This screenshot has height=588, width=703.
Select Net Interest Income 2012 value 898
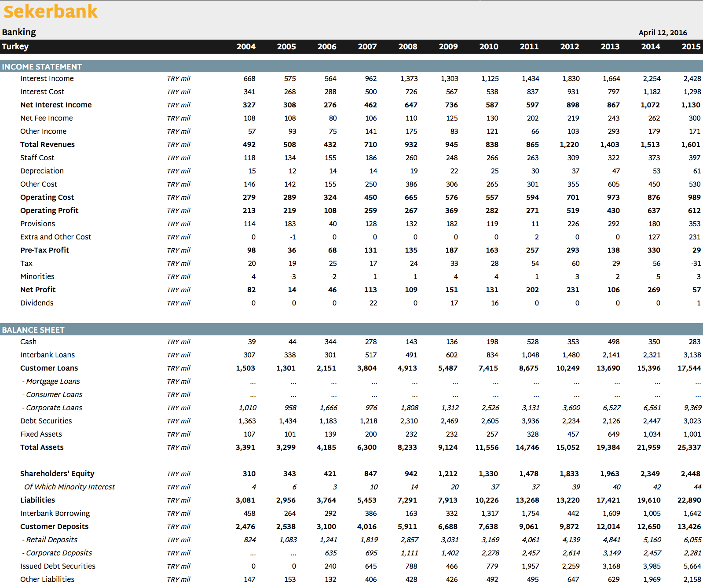pyautogui.click(x=573, y=105)
